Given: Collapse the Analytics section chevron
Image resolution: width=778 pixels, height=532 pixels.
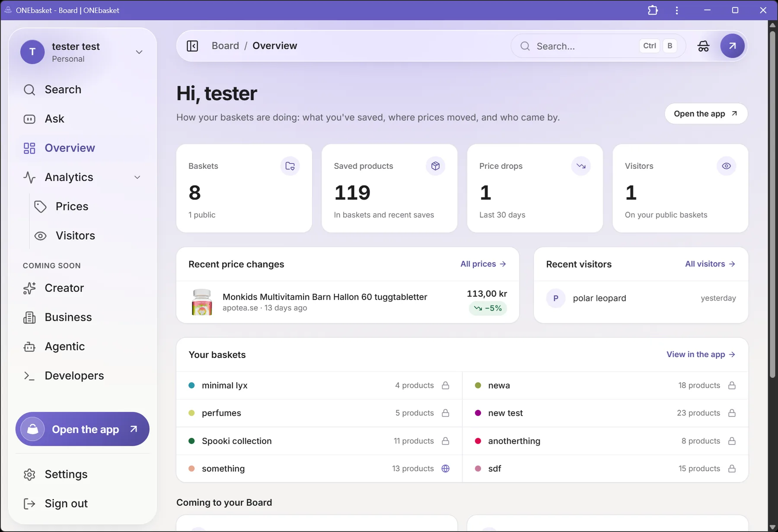Looking at the screenshot, I should point(137,177).
